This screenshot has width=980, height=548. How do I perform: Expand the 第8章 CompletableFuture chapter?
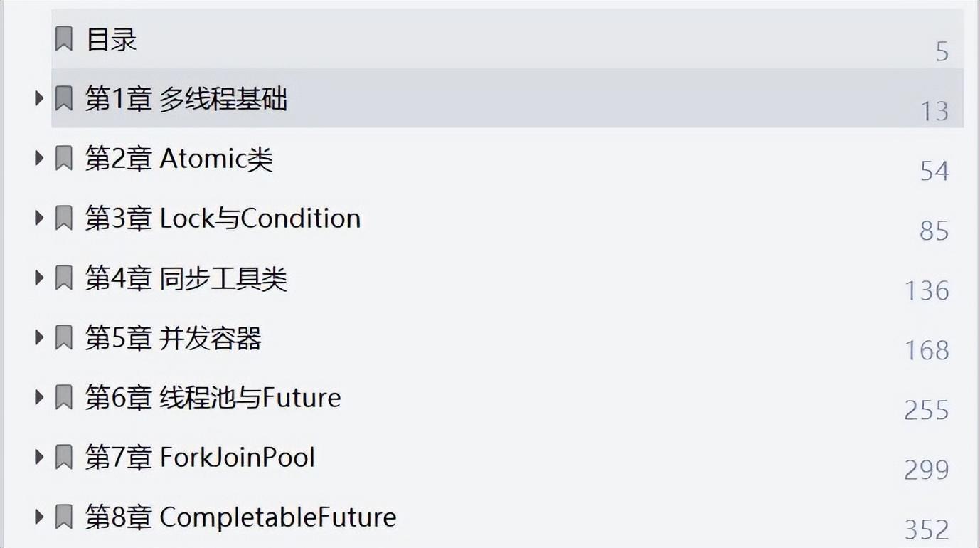39,517
